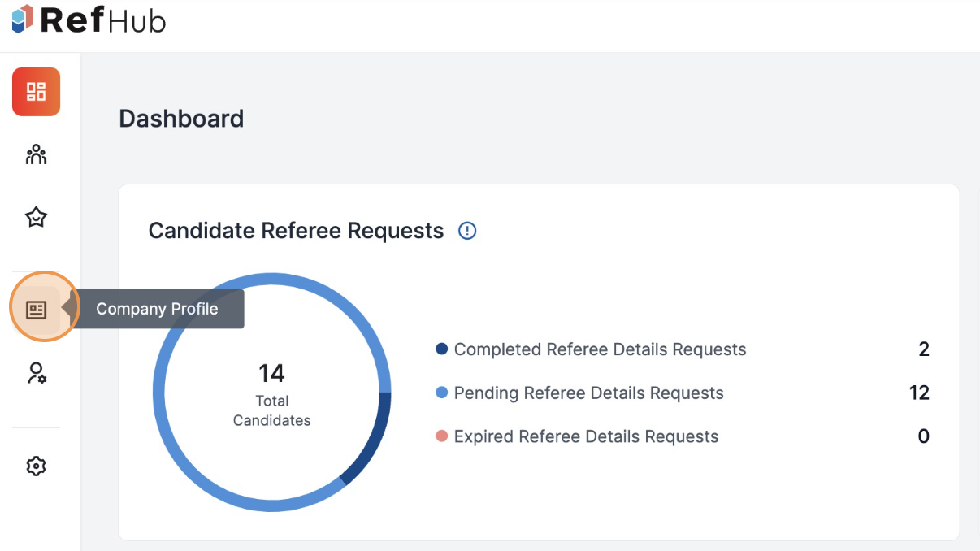Click the 14 Total Candidates center label

(x=271, y=395)
